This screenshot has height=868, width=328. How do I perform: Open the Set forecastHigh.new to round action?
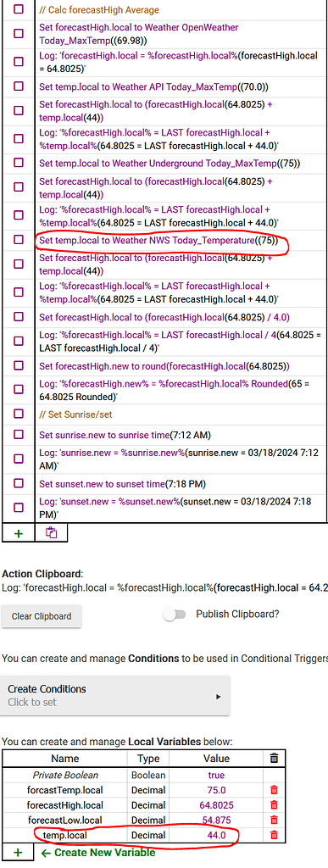tap(164, 366)
